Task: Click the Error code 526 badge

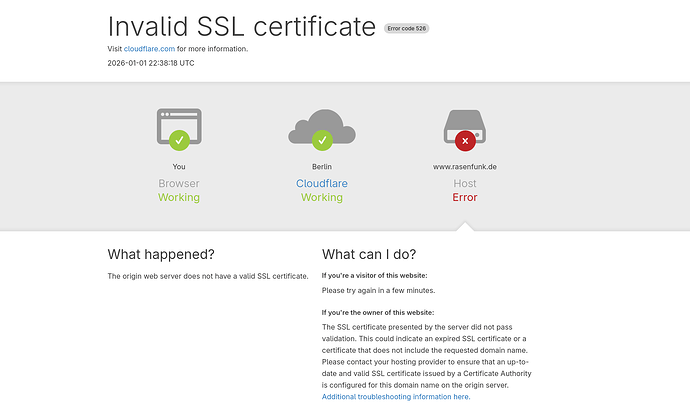Action: (407, 29)
